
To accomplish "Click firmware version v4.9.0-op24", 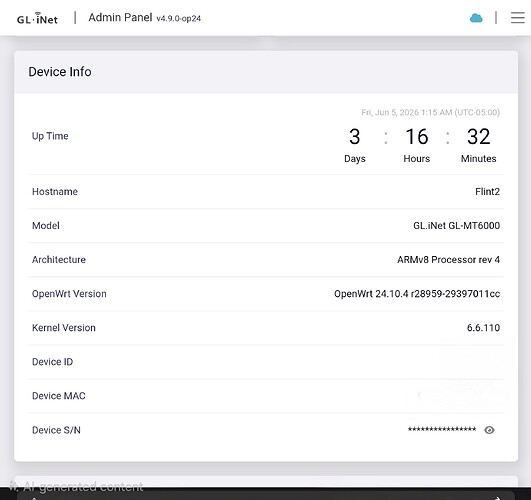I will 178,19.
